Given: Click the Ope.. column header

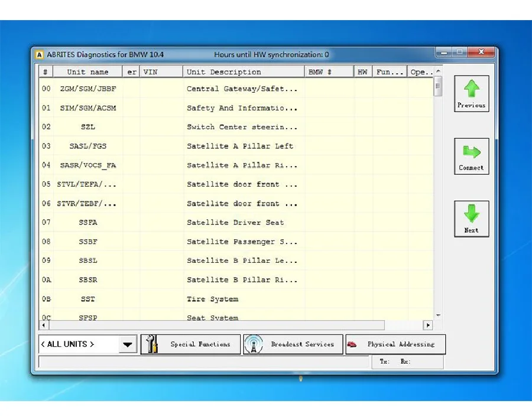Looking at the screenshot, I should [420, 72].
